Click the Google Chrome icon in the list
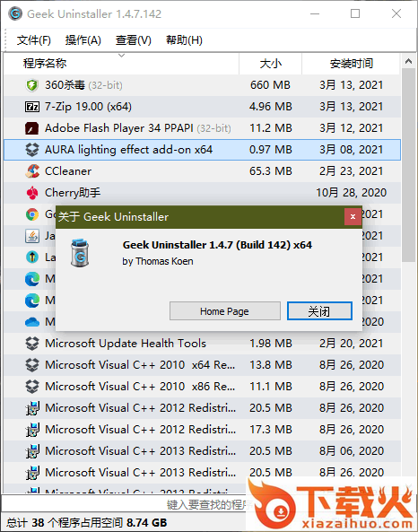This screenshot has width=418, height=532. click(32, 214)
